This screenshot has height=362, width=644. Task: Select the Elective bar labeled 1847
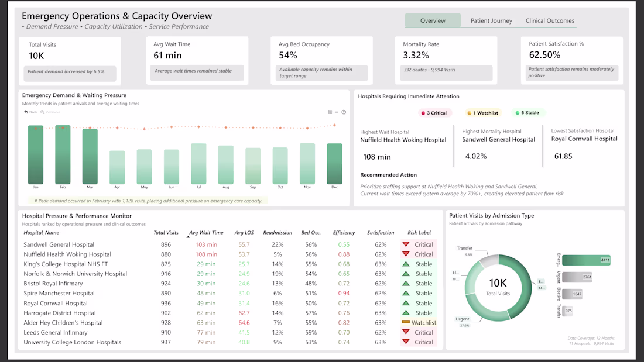(x=572, y=294)
